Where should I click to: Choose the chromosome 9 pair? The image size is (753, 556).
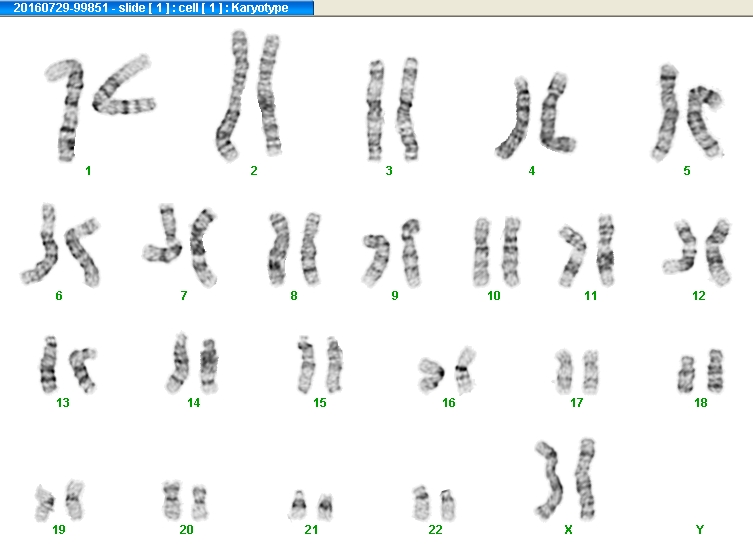click(x=392, y=253)
